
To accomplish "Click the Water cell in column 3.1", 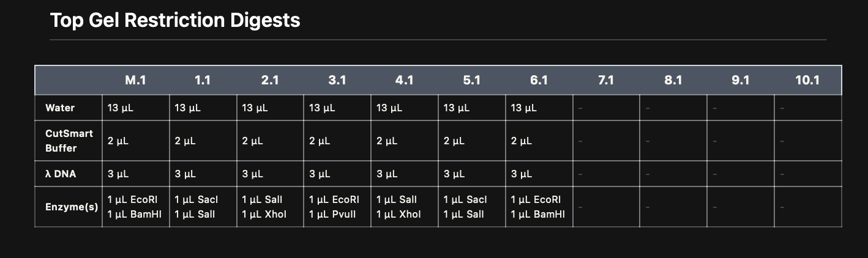I will 337,108.
